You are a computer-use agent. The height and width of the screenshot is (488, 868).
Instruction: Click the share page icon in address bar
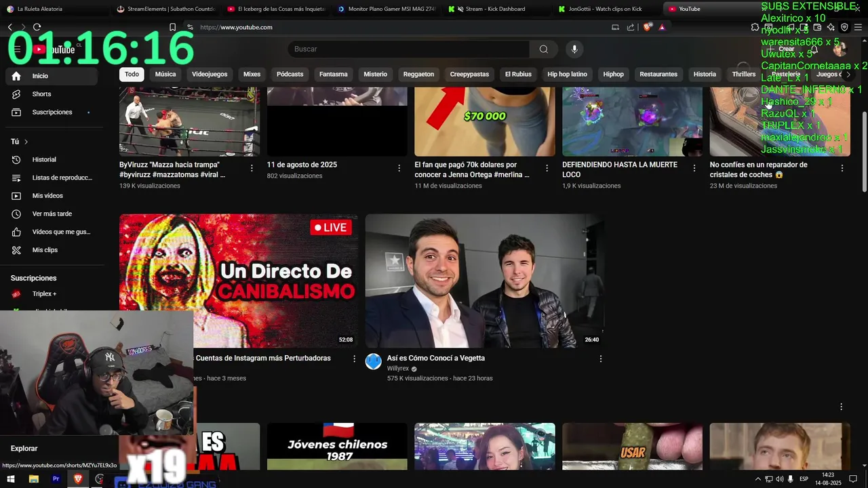631,27
